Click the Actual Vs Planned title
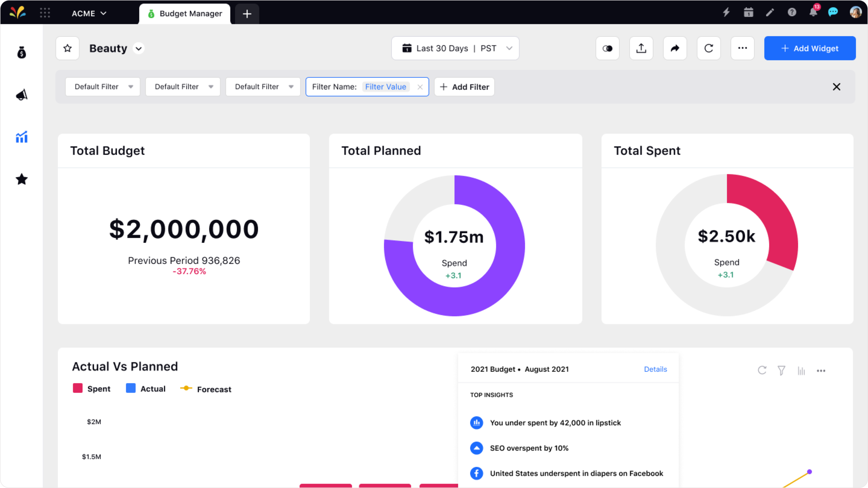Screen dimensions: 868x488 [125, 367]
